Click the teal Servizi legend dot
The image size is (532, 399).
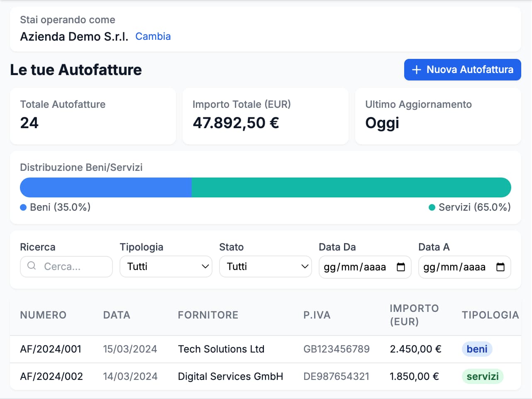click(x=432, y=207)
